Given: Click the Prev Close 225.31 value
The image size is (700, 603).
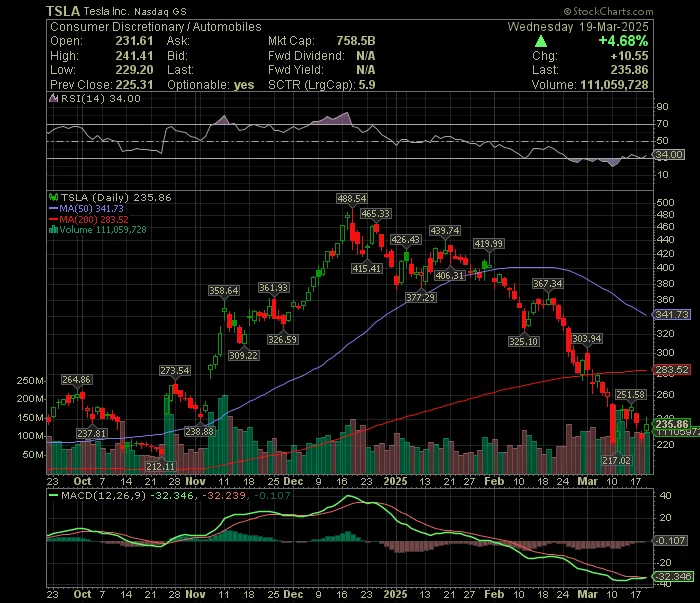Looking at the screenshot, I should pos(134,85).
